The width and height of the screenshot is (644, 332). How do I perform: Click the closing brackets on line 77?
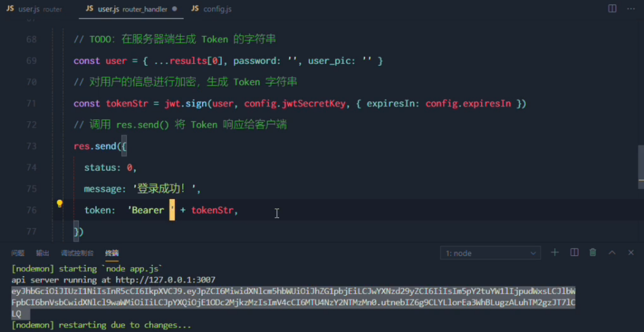pos(79,232)
